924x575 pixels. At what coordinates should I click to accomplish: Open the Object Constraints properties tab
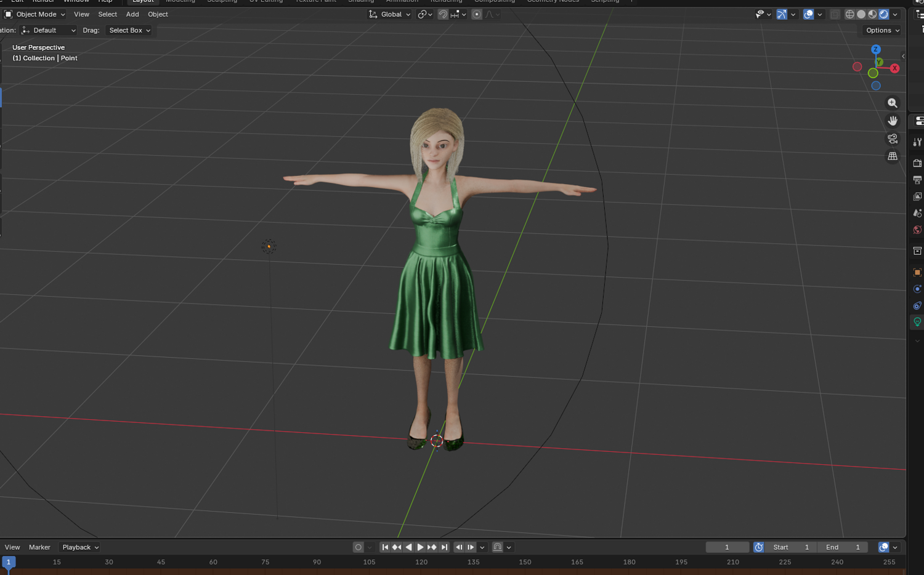(x=917, y=305)
